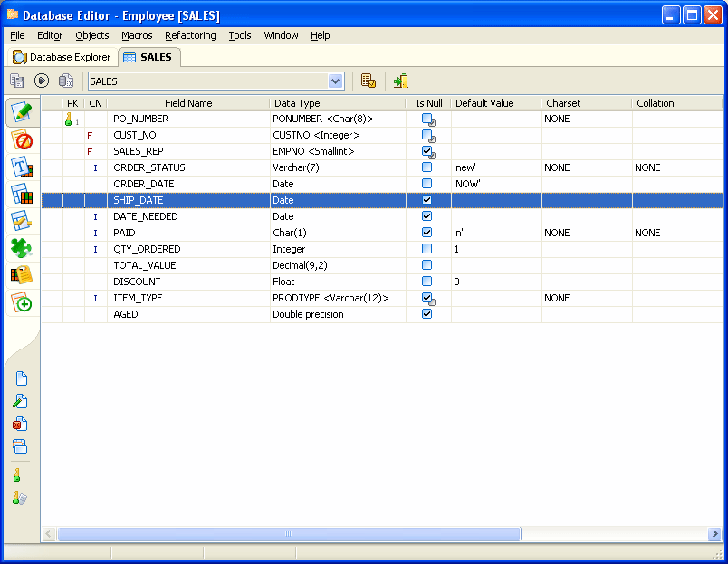
Task: Click the page with green pencil icon
Action: (x=20, y=401)
